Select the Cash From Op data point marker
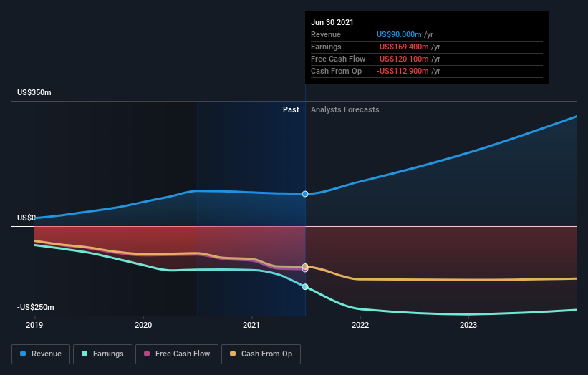This screenshot has height=375, width=588. (x=305, y=266)
